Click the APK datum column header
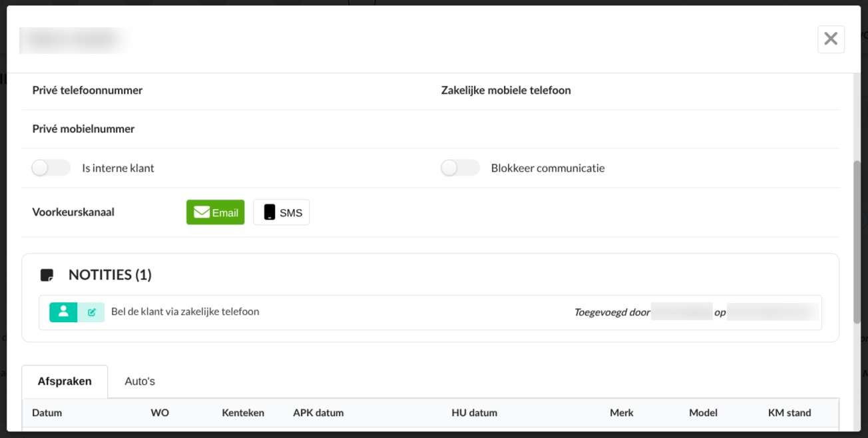This screenshot has height=438, width=868. (318, 413)
